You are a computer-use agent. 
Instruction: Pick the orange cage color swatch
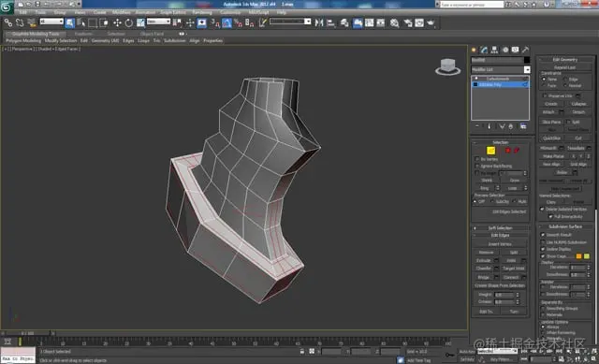(578, 256)
